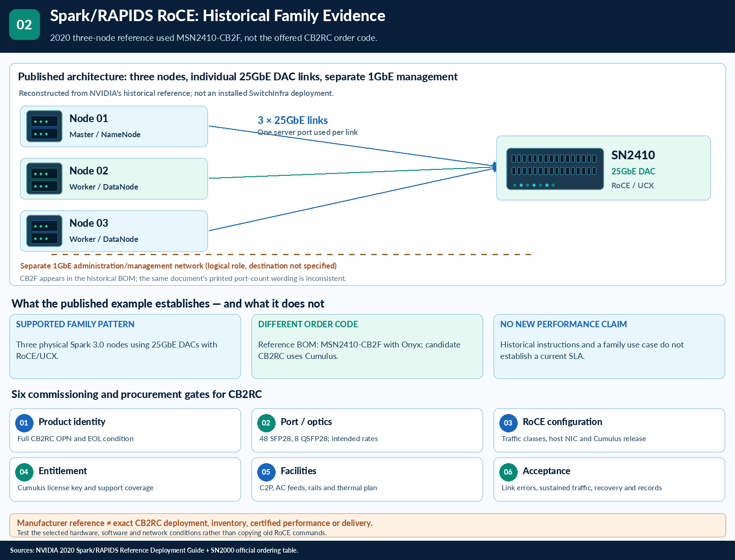Click the Six commissioning and procurement gates heading
Viewport: 735px width, 560px height.
click(x=136, y=394)
